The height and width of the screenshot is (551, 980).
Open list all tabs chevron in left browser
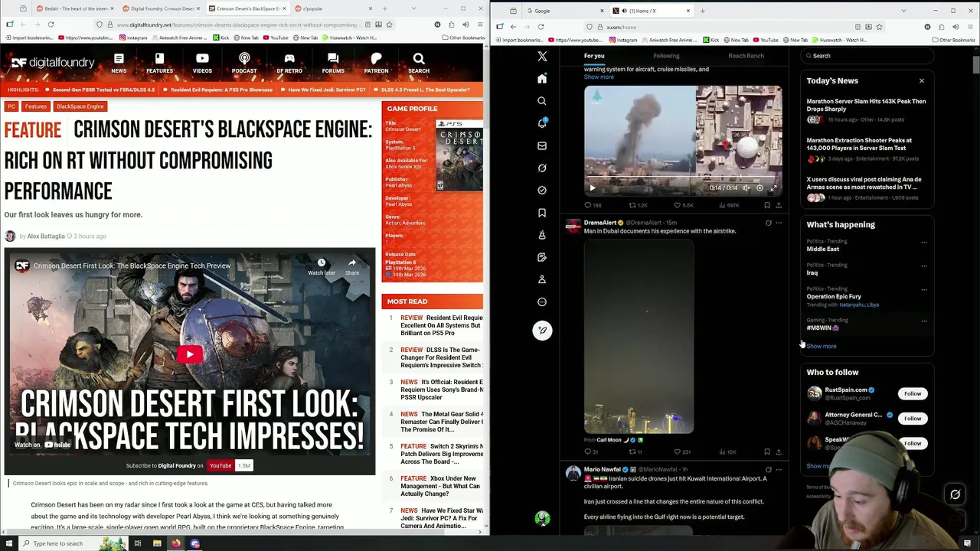(x=413, y=8)
